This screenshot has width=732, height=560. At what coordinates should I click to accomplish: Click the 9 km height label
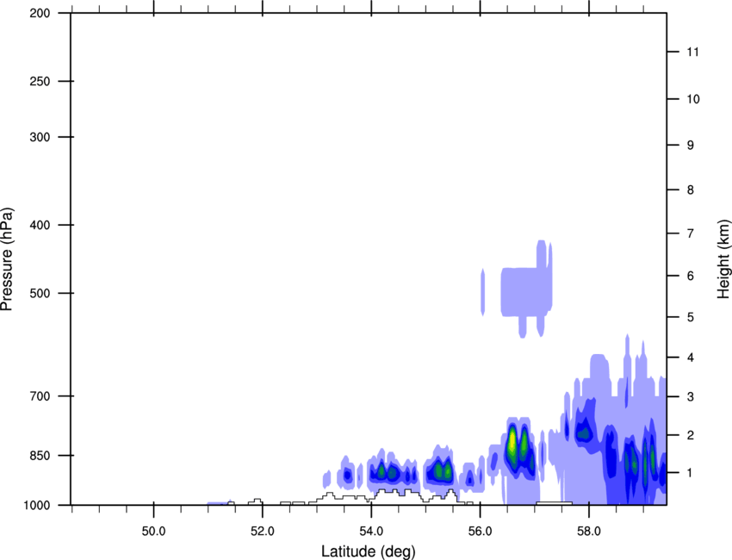tap(691, 146)
